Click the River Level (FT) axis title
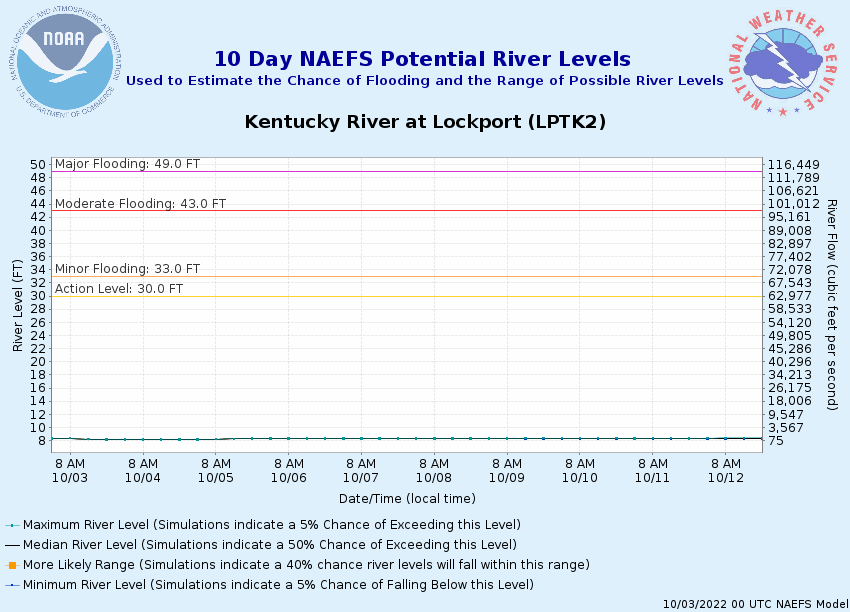850x612 pixels. point(18,305)
